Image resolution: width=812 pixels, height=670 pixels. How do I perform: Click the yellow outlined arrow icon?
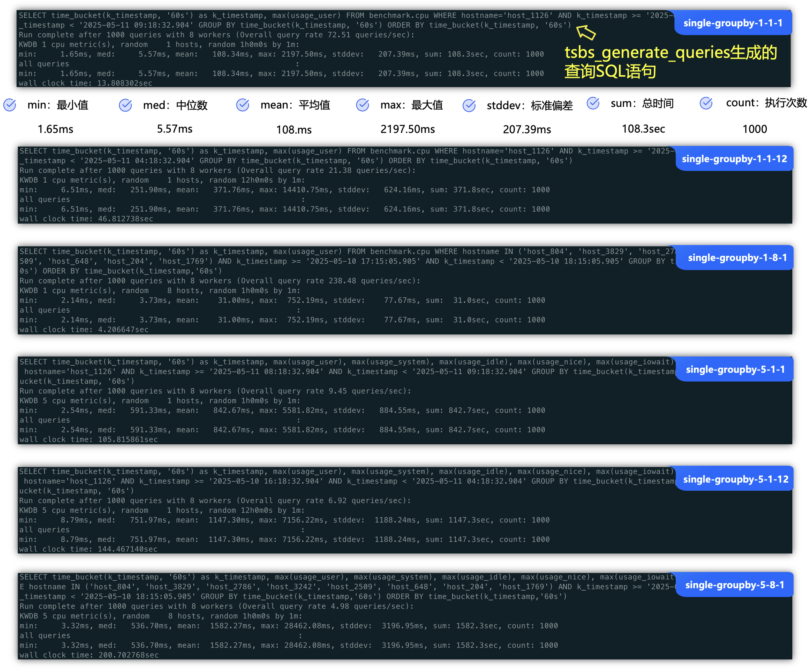586,32
